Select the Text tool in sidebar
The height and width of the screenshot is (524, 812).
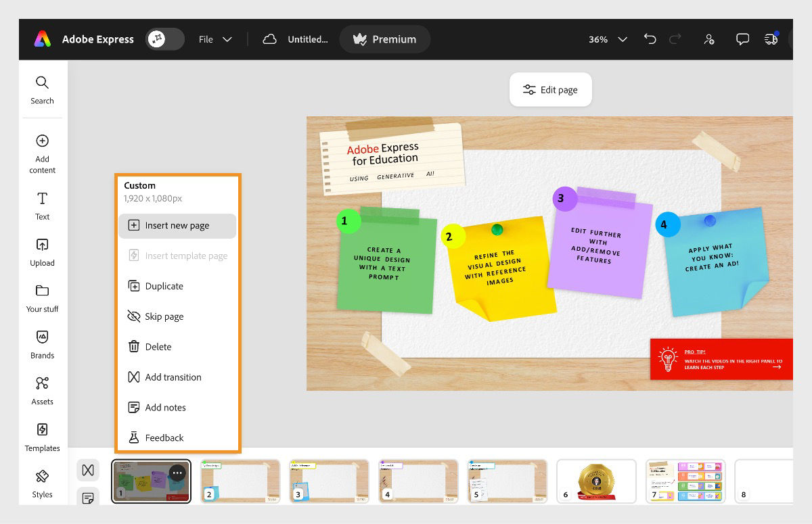(42, 206)
